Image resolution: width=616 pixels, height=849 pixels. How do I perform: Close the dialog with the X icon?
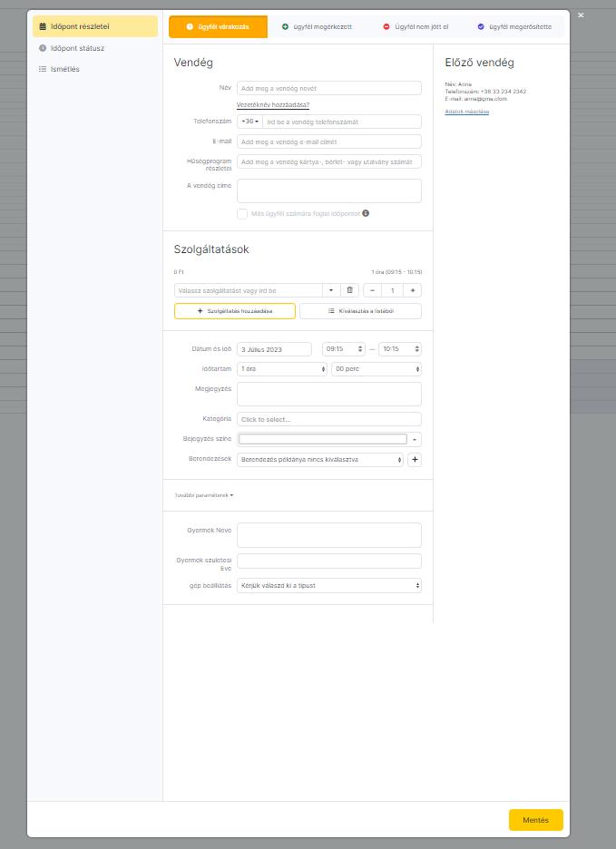581,15
